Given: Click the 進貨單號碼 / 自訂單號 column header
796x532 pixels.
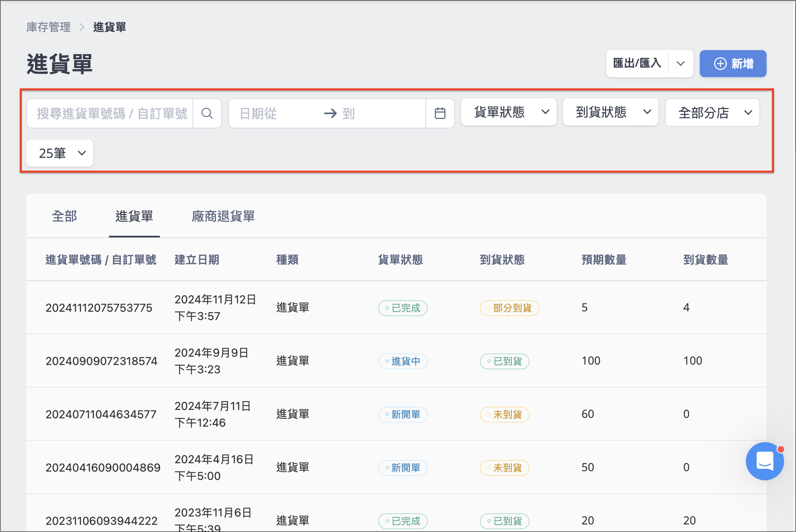Looking at the screenshot, I should point(101,260).
